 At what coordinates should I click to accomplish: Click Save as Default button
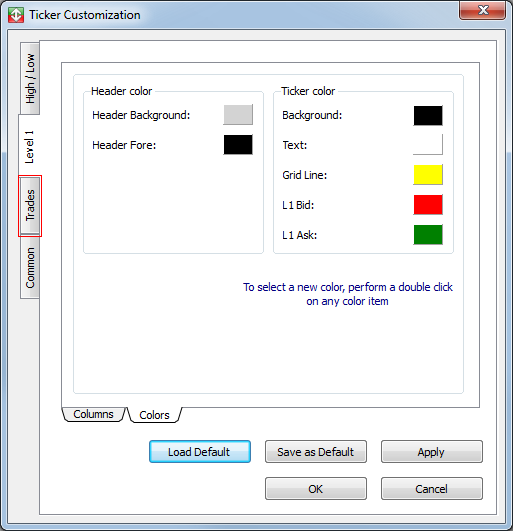click(316, 452)
